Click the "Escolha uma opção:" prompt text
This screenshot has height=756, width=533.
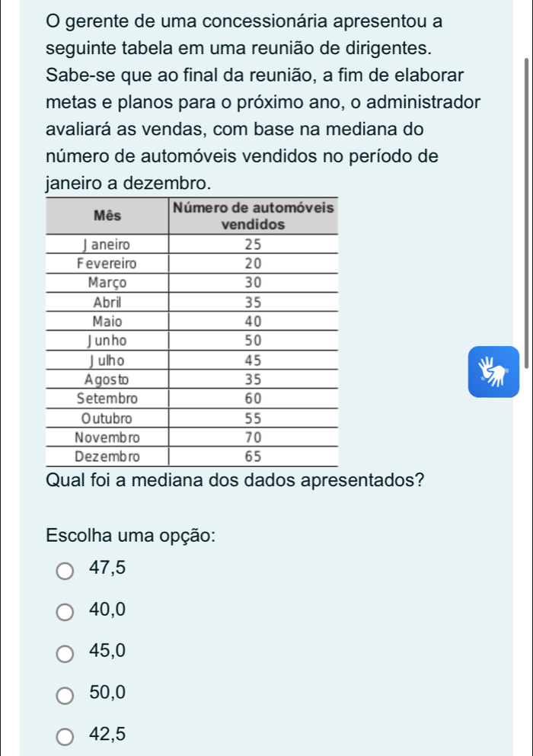pos(132,534)
